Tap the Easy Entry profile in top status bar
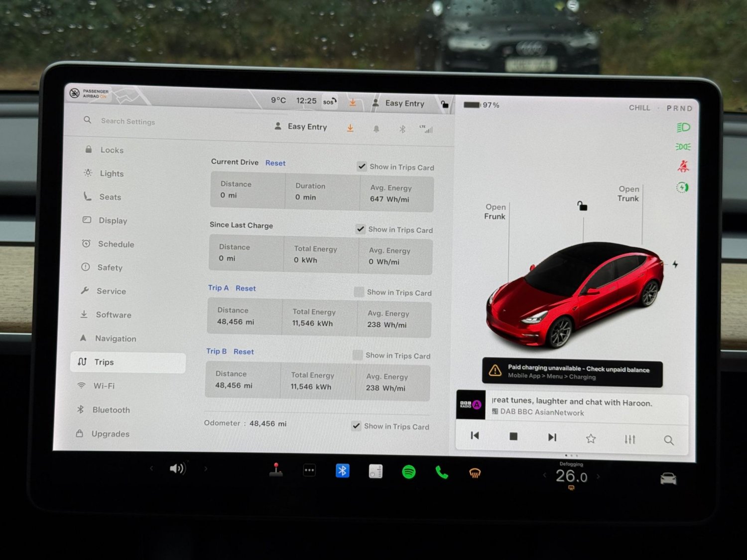747x560 pixels. coord(398,103)
